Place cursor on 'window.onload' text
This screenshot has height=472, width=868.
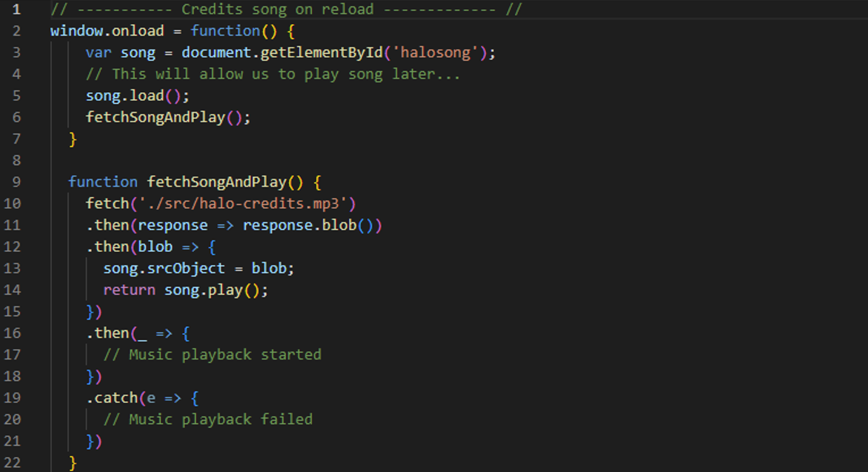point(107,31)
